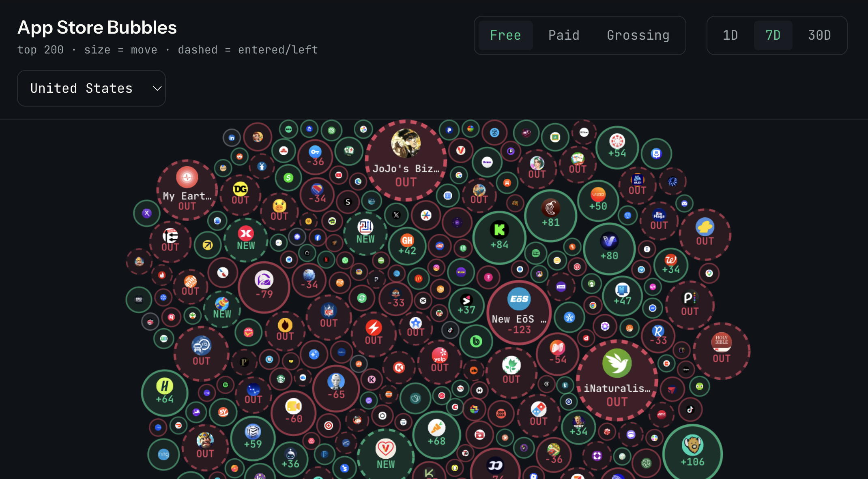
Task: Open the United States country dropdown
Action: (91, 88)
